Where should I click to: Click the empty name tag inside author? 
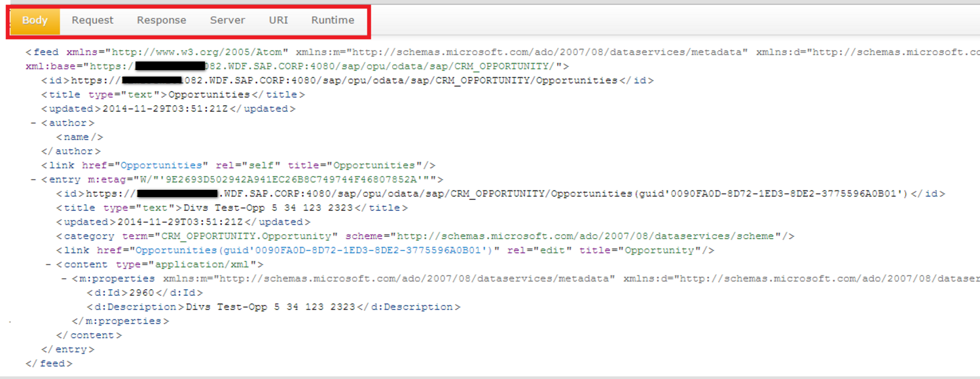pos(80,137)
